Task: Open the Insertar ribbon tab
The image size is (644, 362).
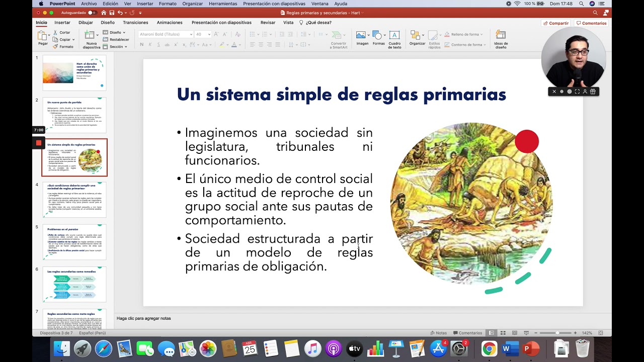Action: coord(62,23)
